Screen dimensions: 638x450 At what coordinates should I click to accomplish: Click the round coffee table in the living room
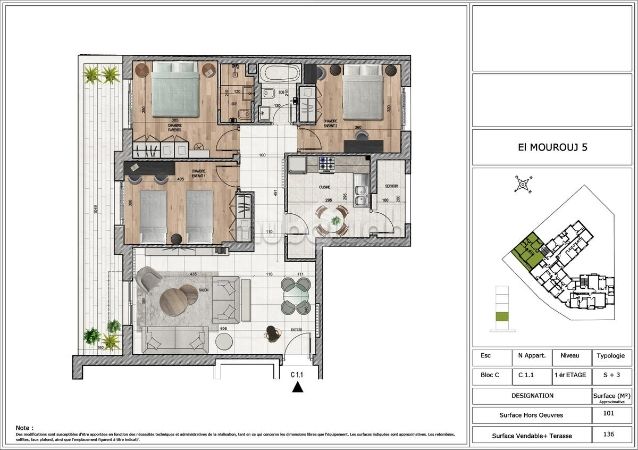click(x=182, y=298)
